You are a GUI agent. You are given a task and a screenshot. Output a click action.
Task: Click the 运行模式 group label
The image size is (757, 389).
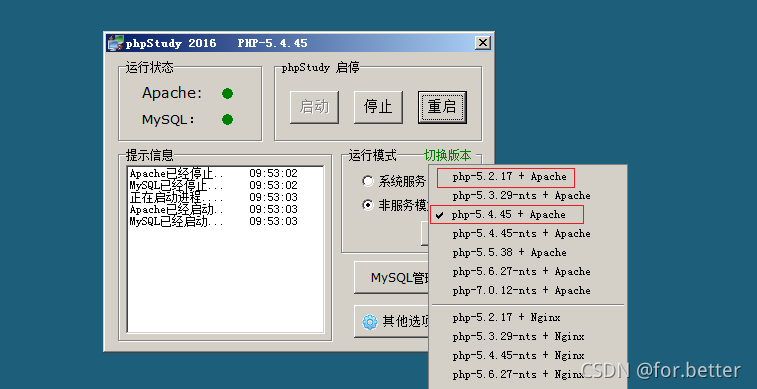[x=373, y=155]
